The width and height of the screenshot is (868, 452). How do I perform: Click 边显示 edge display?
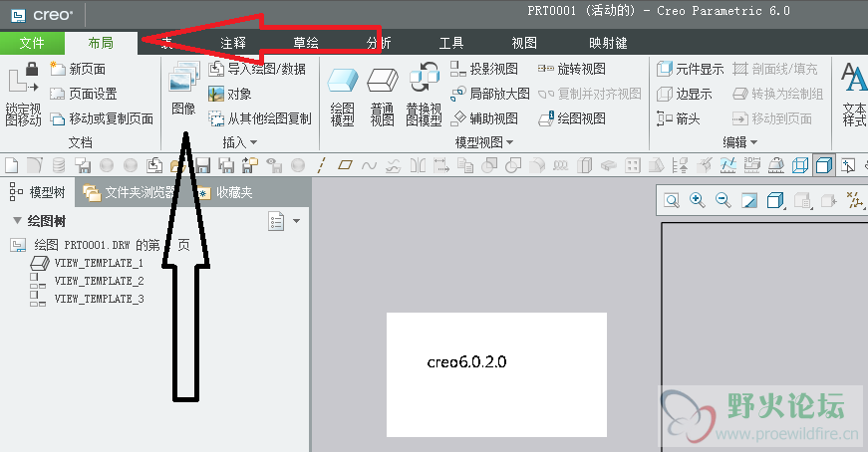pyautogui.click(x=685, y=94)
